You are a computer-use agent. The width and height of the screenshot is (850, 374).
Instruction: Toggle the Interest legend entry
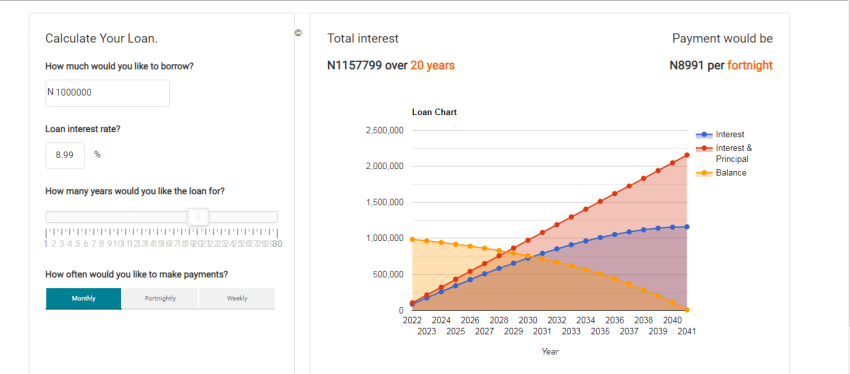click(720, 134)
